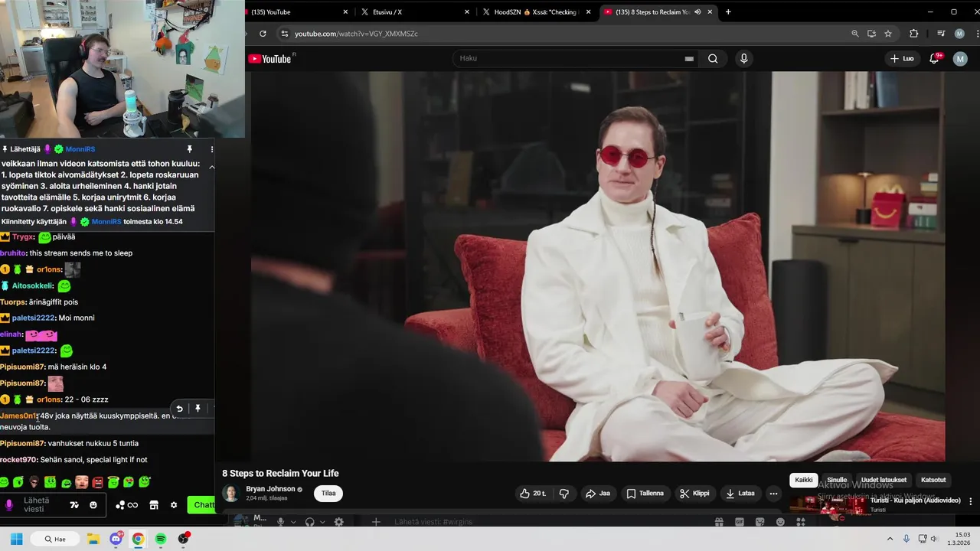The width and height of the screenshot is (980, 551).
Task: Open a new browser tab
Action: [727, 12]
